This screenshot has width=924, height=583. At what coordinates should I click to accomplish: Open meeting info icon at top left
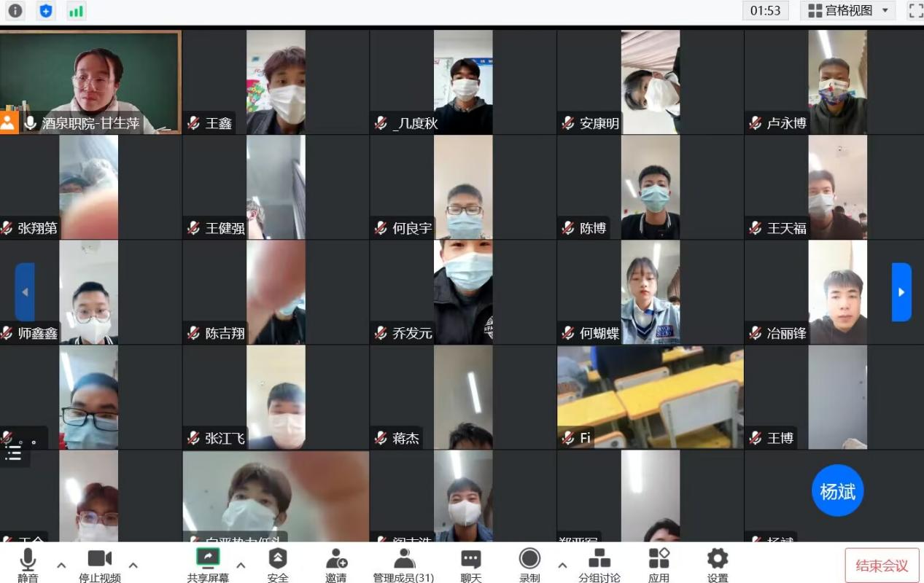(x=15, y=11)
